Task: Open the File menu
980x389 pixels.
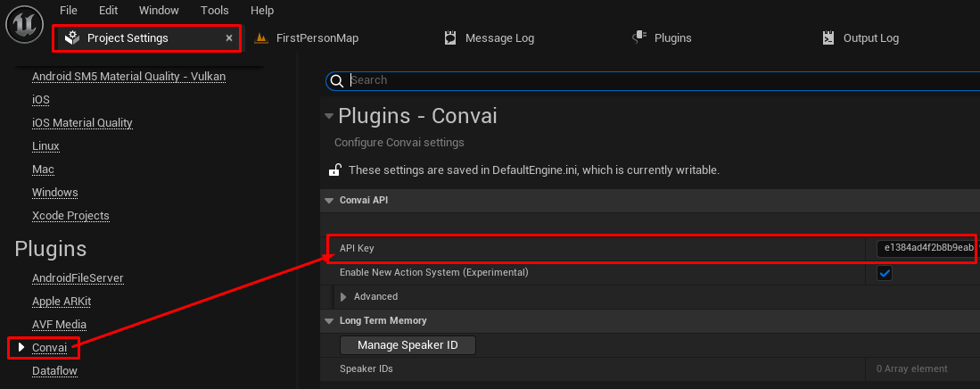Action: (69, 11)
